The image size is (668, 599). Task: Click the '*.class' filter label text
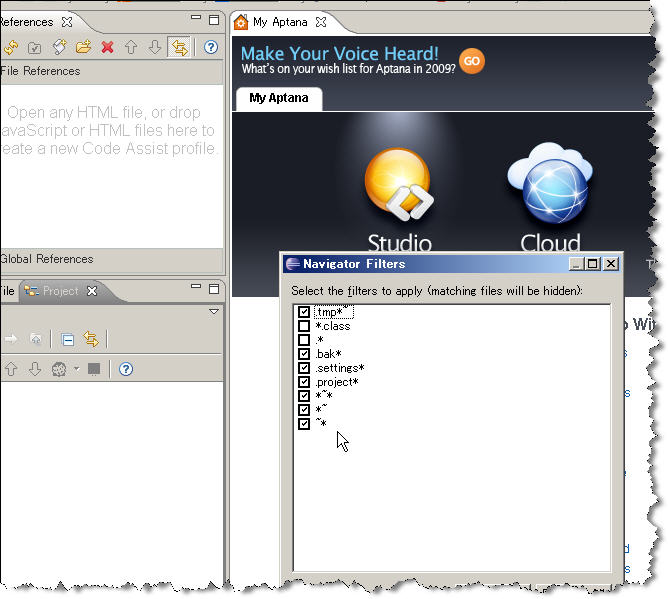(333, 326)
